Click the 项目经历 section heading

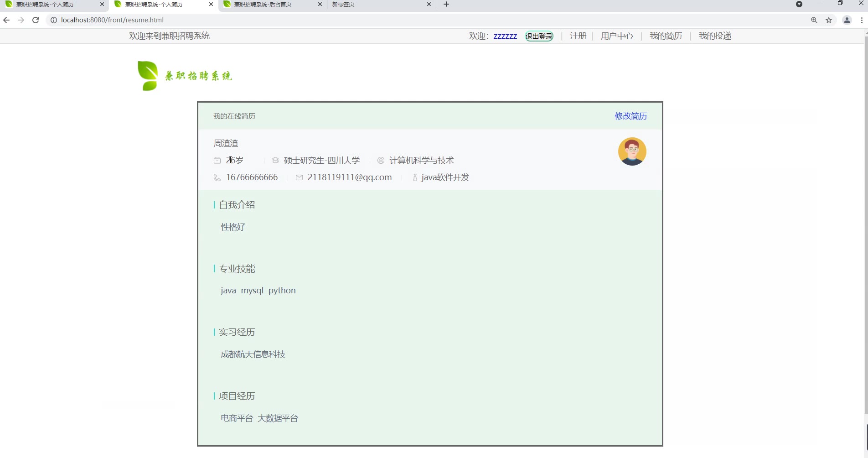pos(237,396)
